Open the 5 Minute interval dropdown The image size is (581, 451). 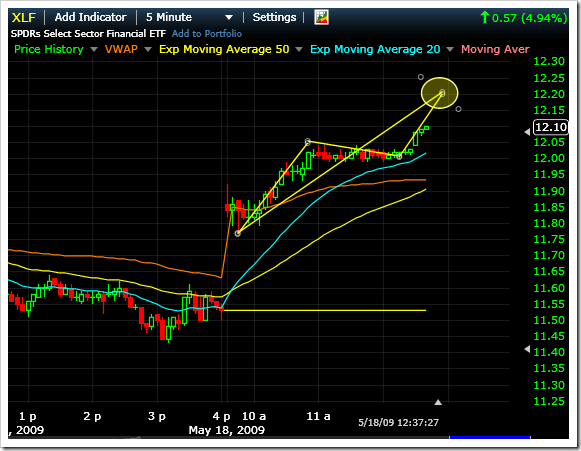coord(189,17)
